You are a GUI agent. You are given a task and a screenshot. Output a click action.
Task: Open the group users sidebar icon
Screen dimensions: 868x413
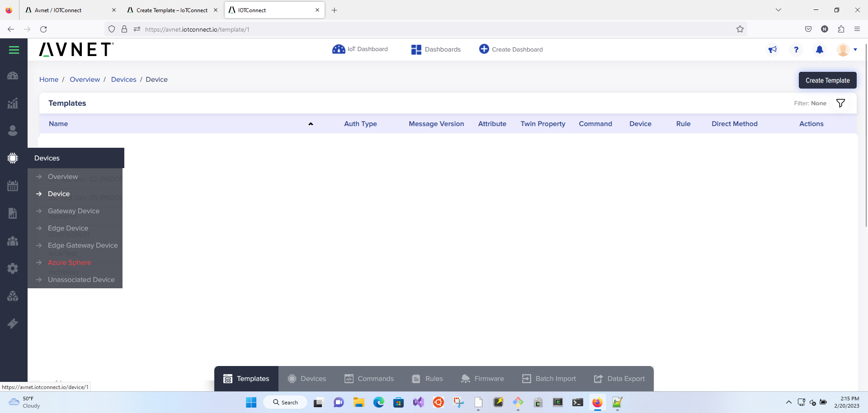13,241
